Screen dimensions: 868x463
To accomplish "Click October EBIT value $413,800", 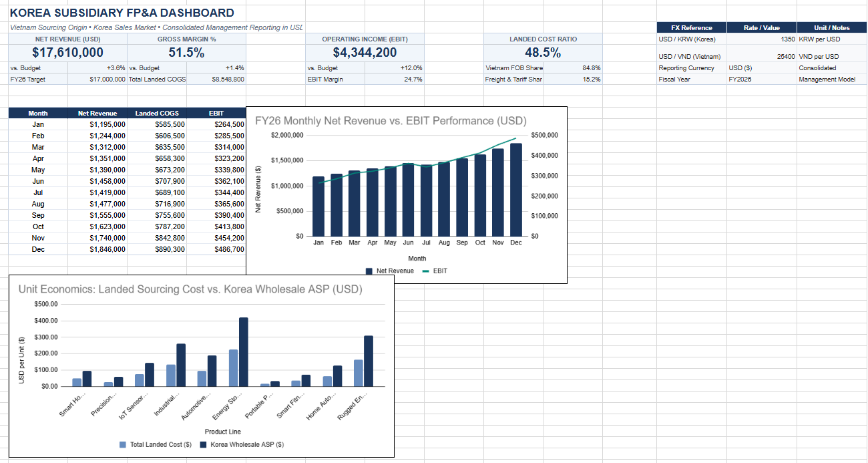I will point(216,226).
